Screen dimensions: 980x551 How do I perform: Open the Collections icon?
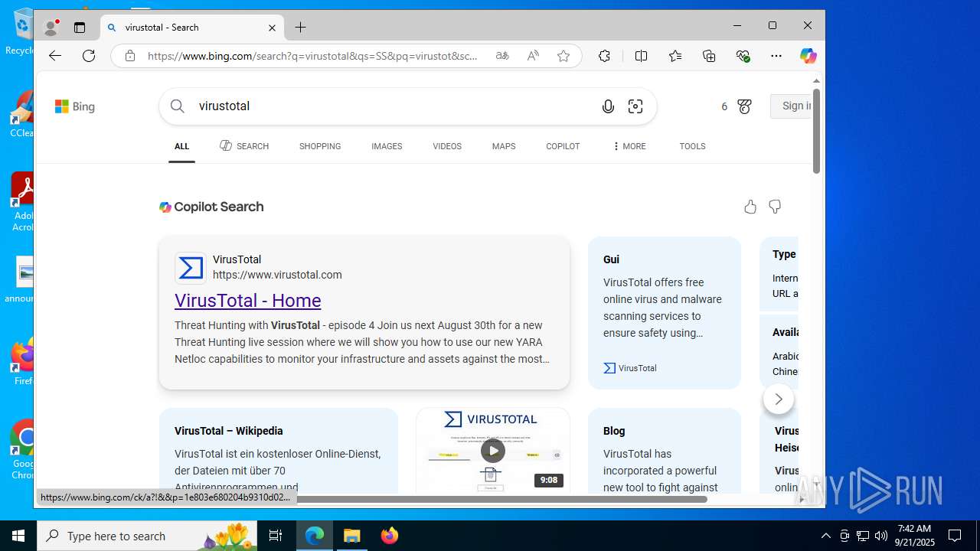pos(709,56)
